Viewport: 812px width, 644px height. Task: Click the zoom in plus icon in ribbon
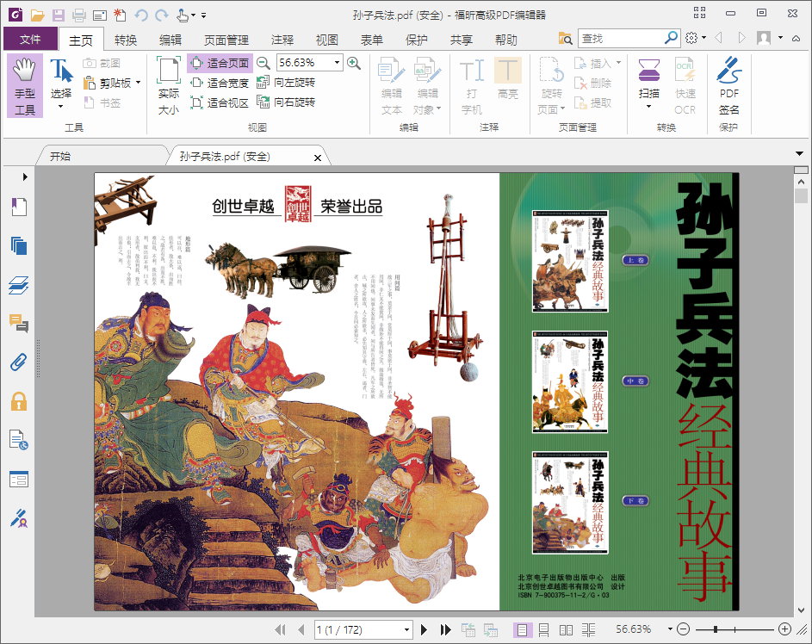(x=353, y=63)
